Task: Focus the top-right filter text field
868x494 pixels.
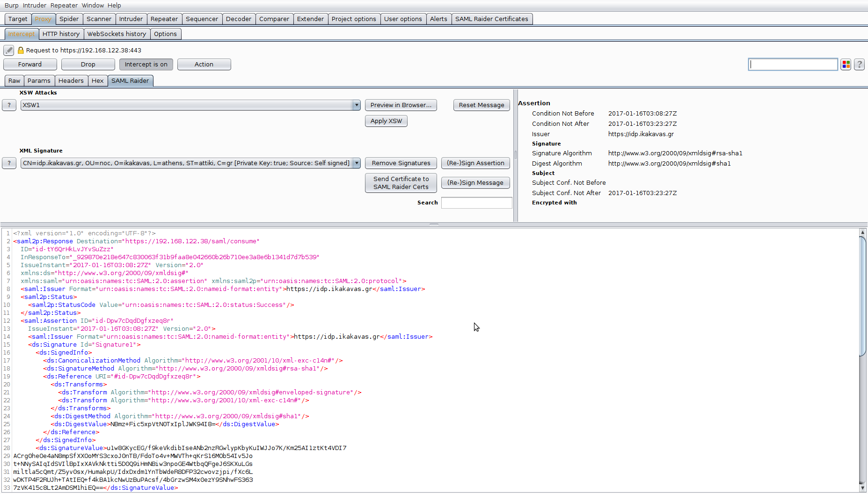Action: pos(793,65)
